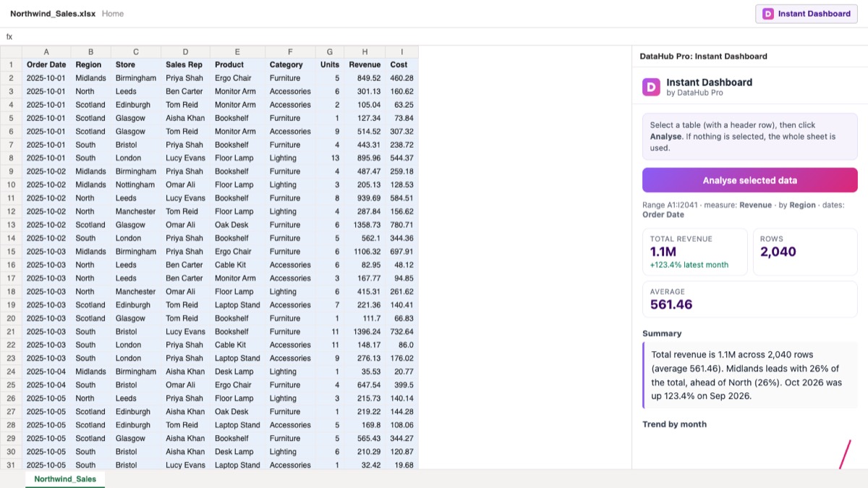Click the Cable Kit cell in row 16
The width and height of the screenshot is (868, 488).
pyautogui.click(x=237, y=265)
